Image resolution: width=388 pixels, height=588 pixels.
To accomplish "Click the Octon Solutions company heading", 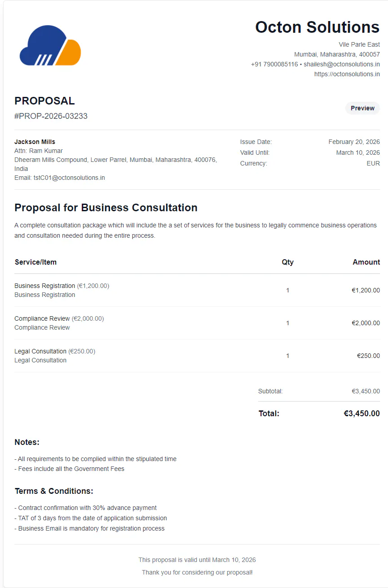I will (317, 27).
